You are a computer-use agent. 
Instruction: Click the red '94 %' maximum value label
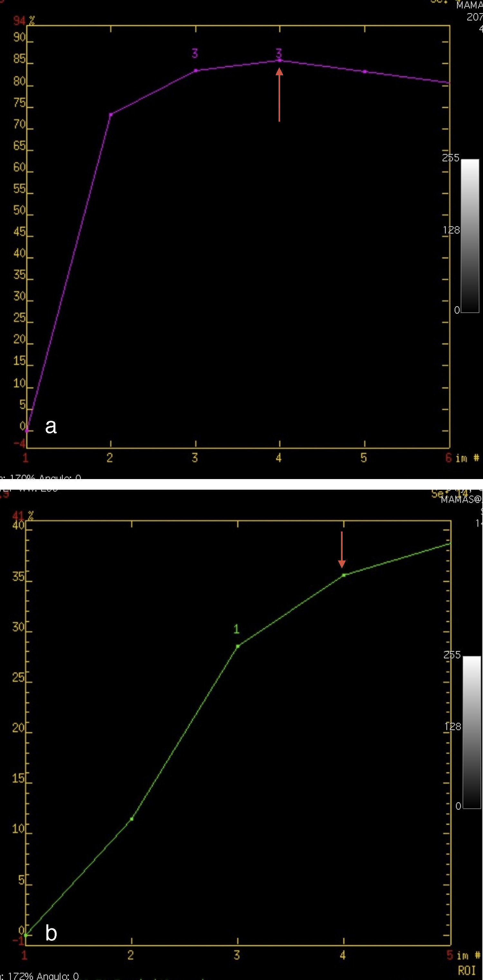pos(24,21)
